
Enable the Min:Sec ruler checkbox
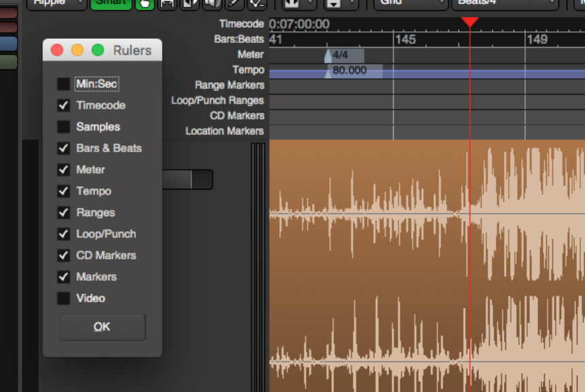[63, 84]
